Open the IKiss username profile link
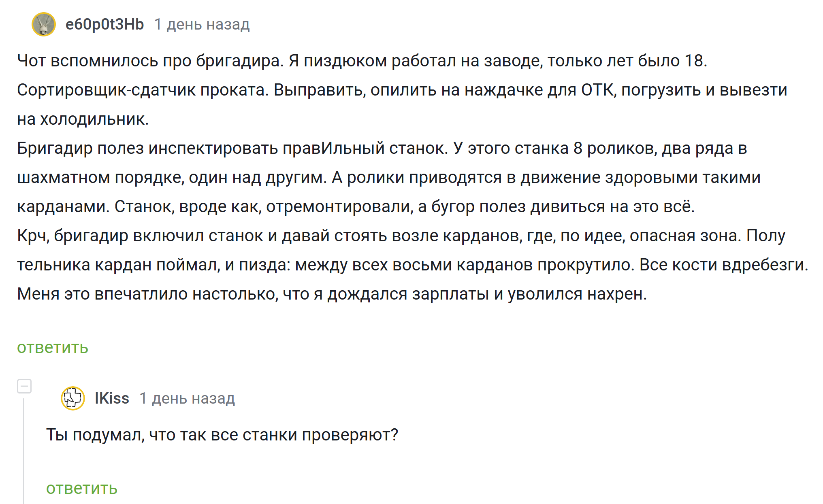823x504 pixels. tap(112, 398)
